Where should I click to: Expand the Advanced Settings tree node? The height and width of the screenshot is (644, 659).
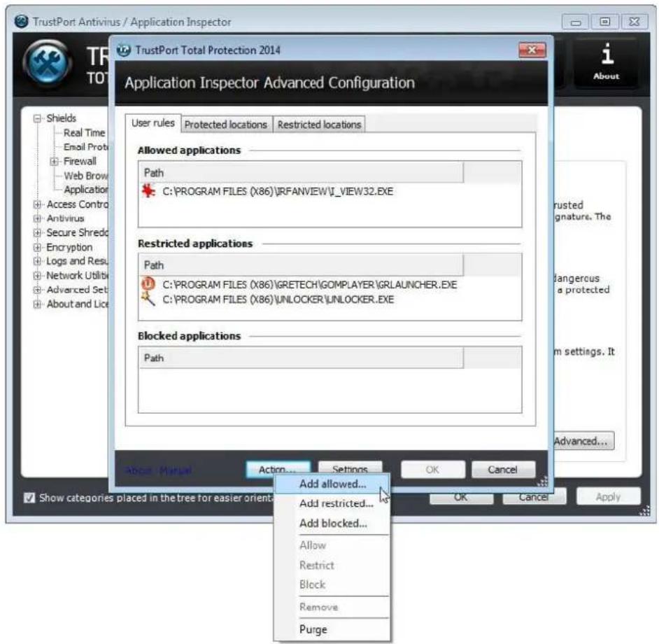[x=37, y=290]
